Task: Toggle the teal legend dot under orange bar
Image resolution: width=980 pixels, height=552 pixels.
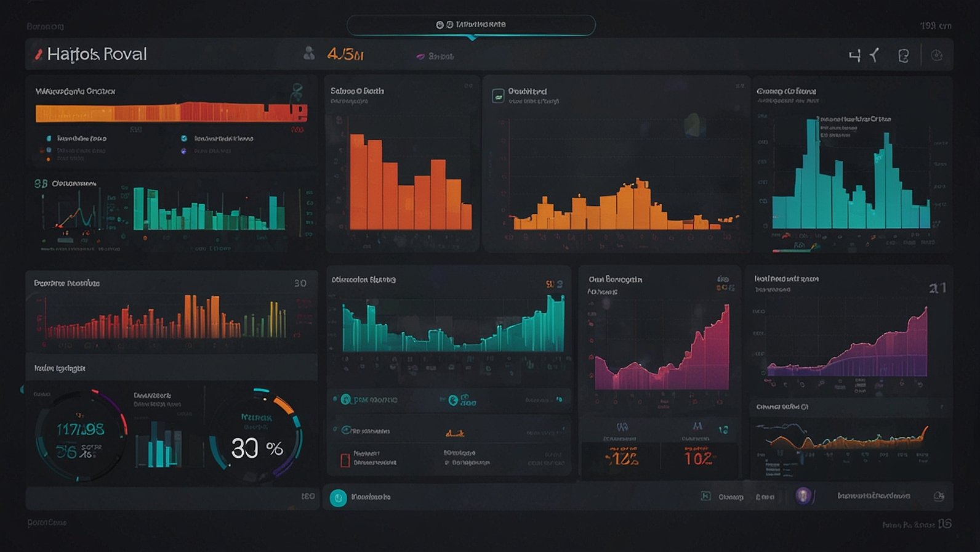Action: coord(49,139)
